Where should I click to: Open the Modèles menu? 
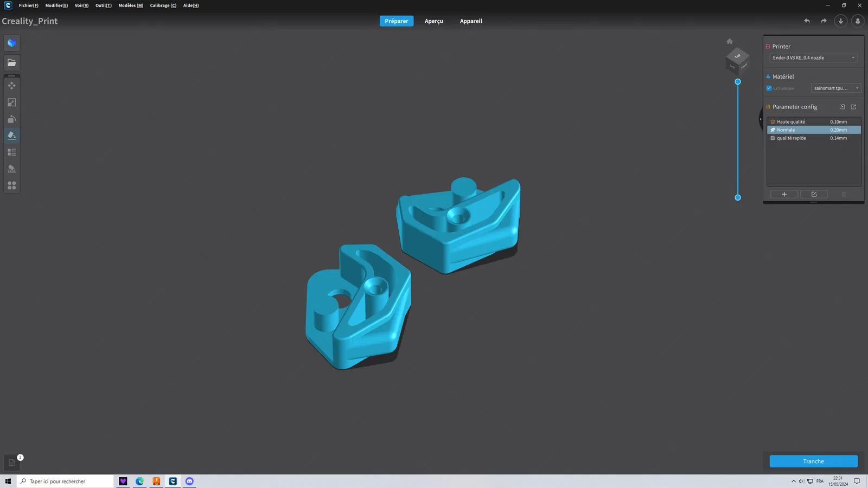pyautogui.click(x=131, y=5)
